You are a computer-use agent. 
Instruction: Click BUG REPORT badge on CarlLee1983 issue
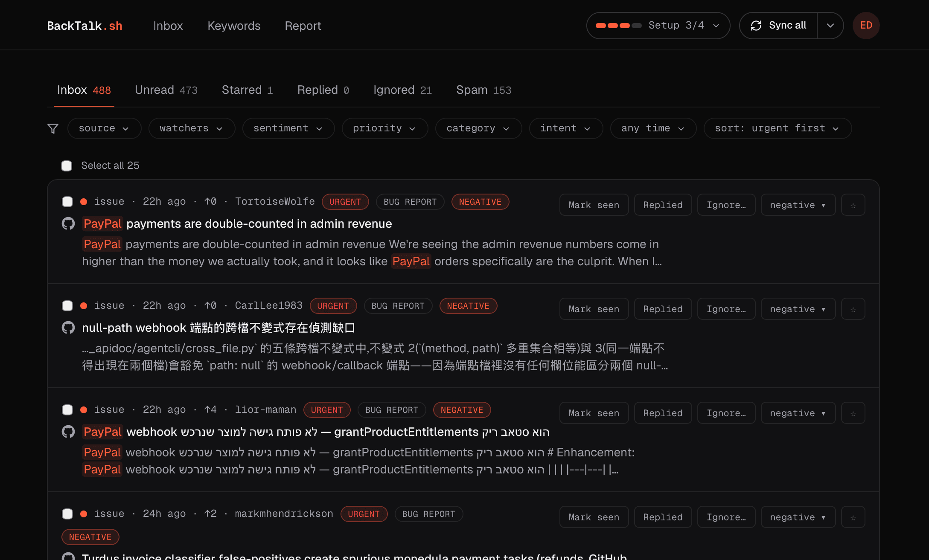point(398,306)
